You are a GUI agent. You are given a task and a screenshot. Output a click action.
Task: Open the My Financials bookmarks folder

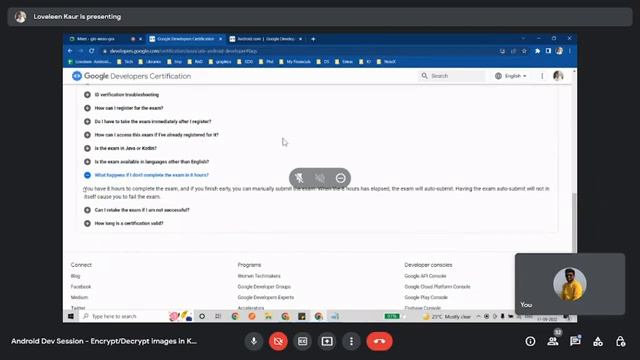(295, 62)
